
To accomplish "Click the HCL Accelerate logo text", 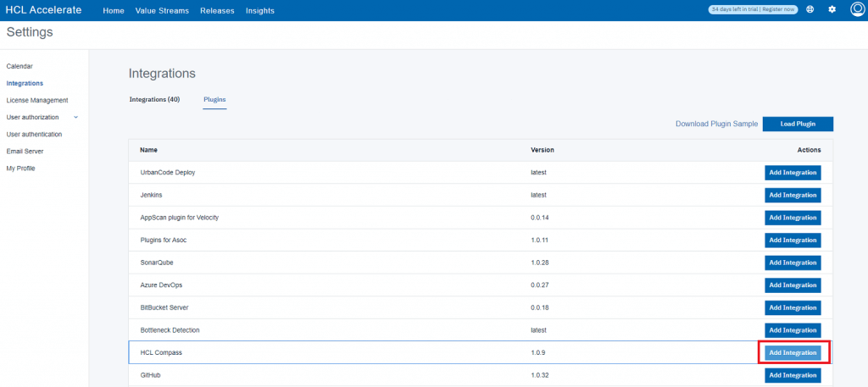I will coord(44,10).
